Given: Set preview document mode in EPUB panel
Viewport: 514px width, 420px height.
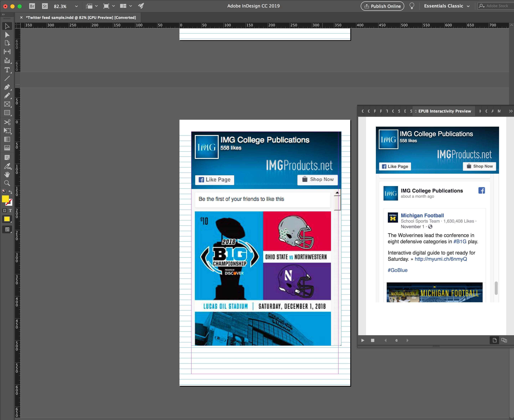Looking at the screenshot, I should pos(504,340).
